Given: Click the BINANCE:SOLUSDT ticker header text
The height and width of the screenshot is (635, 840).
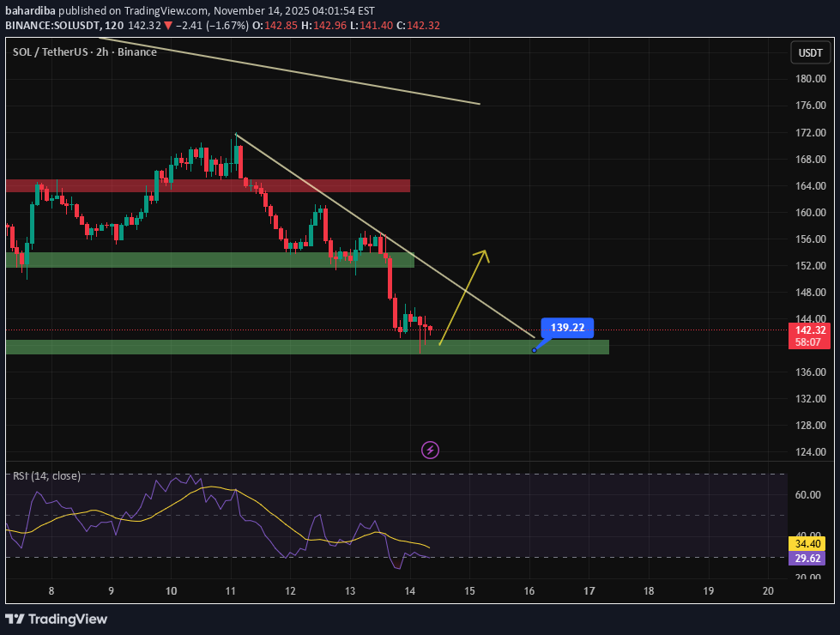Looking at the screenshot, I should 57,26.
